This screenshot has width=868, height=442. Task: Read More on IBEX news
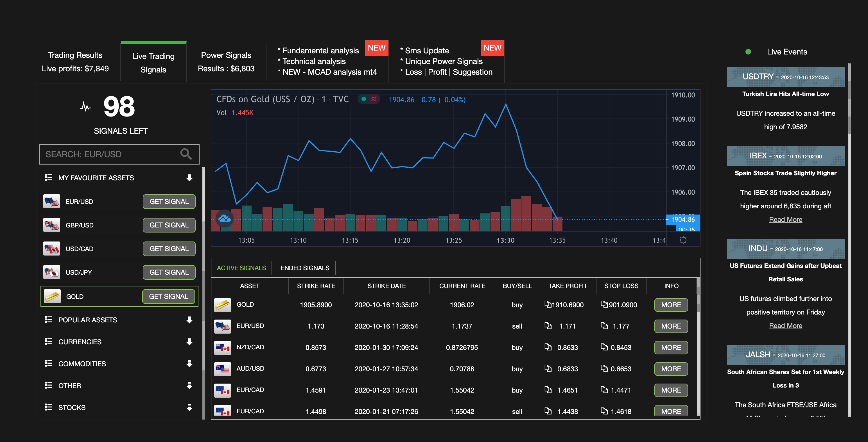(785, 220)
